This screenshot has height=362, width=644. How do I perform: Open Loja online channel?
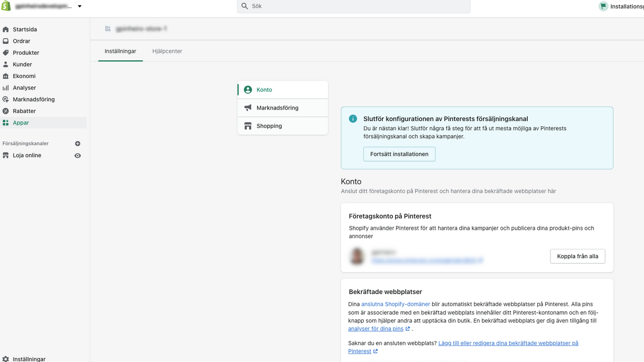tap(27, 155)
